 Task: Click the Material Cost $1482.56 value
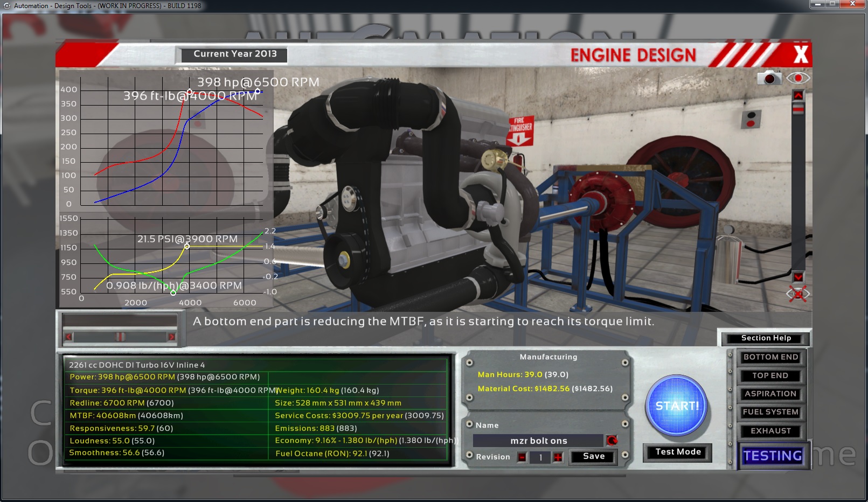pos(545,388)
